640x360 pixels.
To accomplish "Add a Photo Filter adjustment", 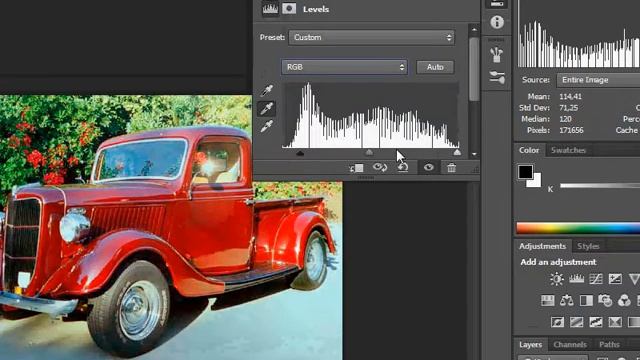I will pos(605,301).
